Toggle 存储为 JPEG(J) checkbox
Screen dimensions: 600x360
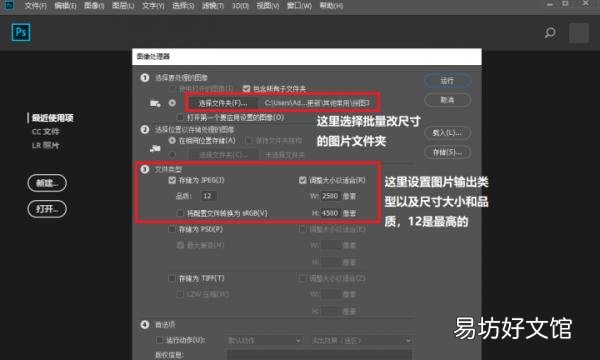(x=172, y=180)
